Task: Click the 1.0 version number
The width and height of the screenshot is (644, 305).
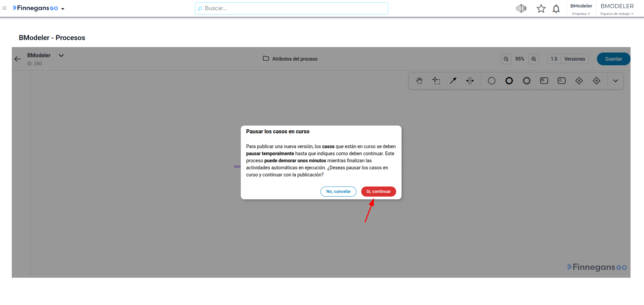Action: (554, 59)
